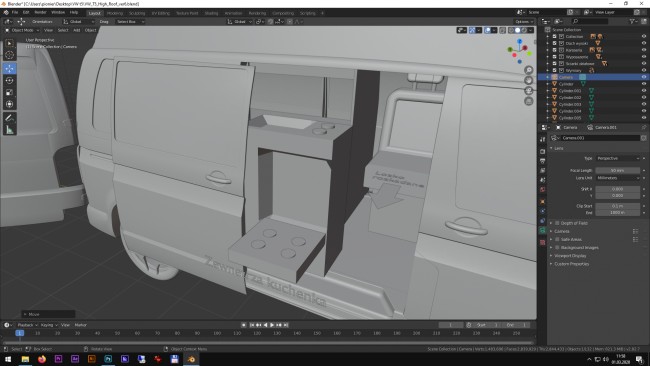Enable the Safe Areas checkbox
Screen dimensions: 650x366
(557, 239)
